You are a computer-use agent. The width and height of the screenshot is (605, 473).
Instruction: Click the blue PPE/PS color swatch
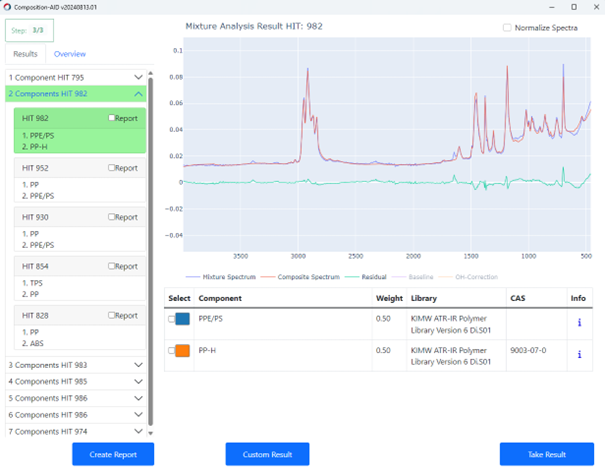pos(183,319)
